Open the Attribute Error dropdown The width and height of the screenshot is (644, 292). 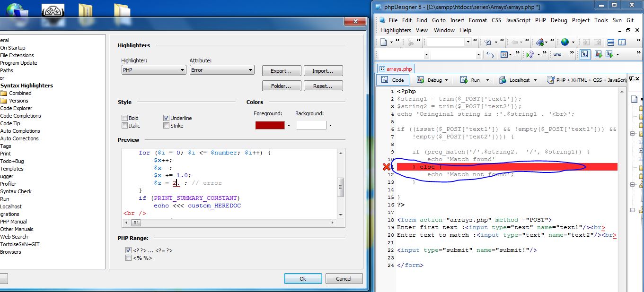222,70
